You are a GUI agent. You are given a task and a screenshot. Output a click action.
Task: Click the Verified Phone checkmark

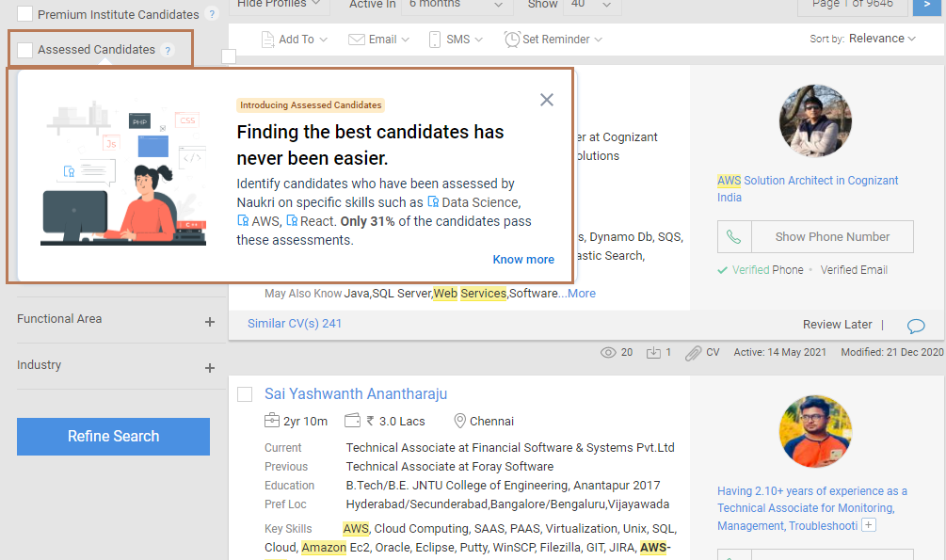722,270
